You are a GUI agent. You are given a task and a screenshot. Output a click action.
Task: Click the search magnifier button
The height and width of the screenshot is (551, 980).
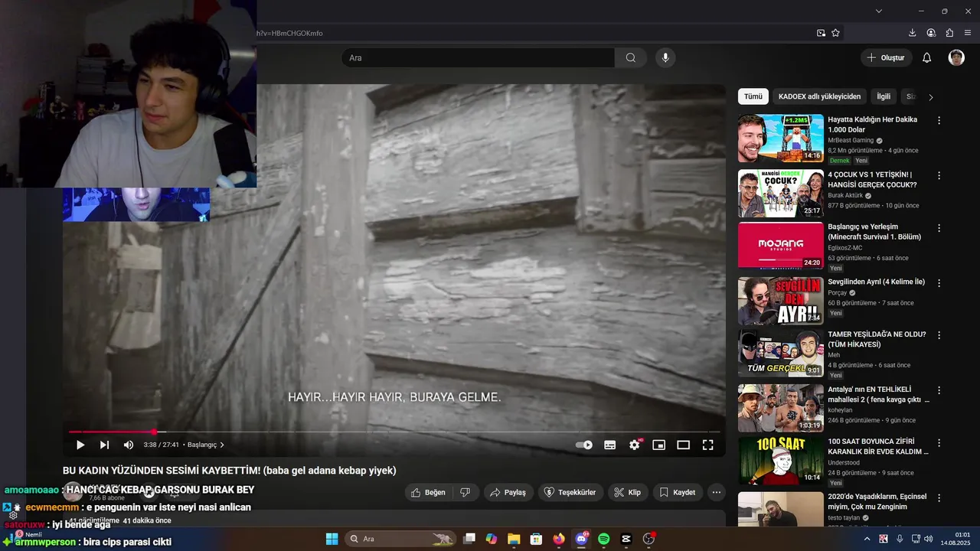pos(631,57)
